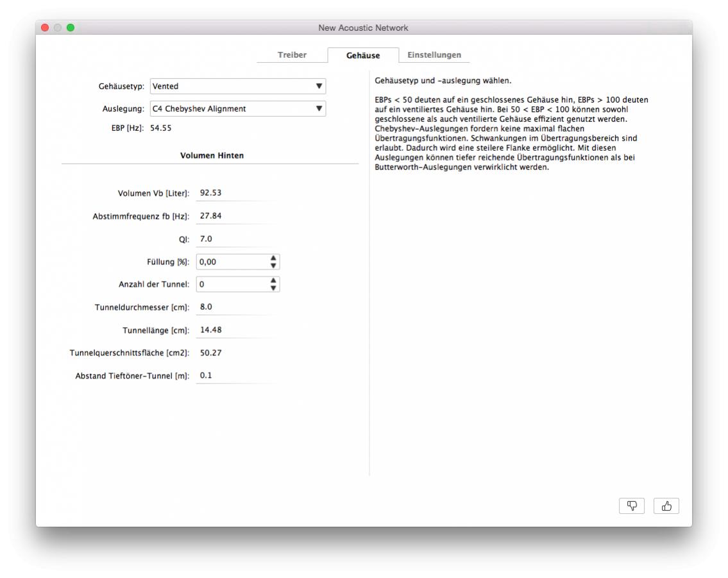Decrease Füllung percentage with down arrow
This screenshot has height=578, width=728.
(273, 266)
